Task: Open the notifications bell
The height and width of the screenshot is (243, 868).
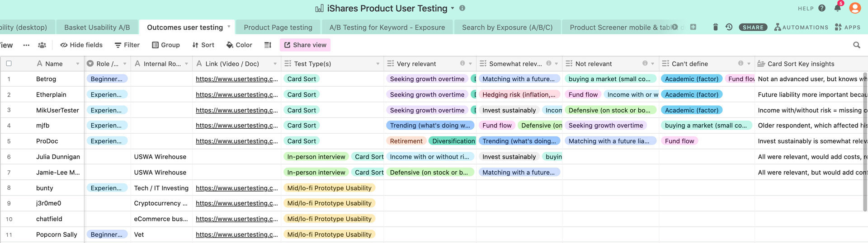Action: [837, 8]
